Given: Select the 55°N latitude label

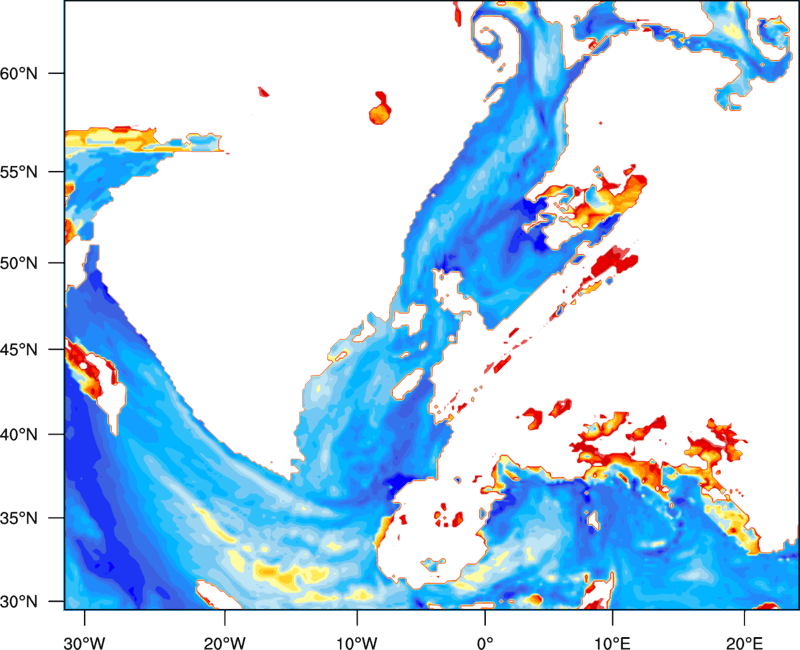Looking at the screenshot, I should (19, 172).
